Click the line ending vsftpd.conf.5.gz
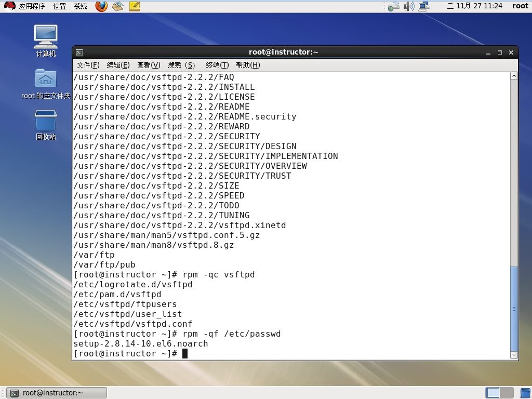The height and width of the screenshot is (399, 532). (x=167, y=235)
